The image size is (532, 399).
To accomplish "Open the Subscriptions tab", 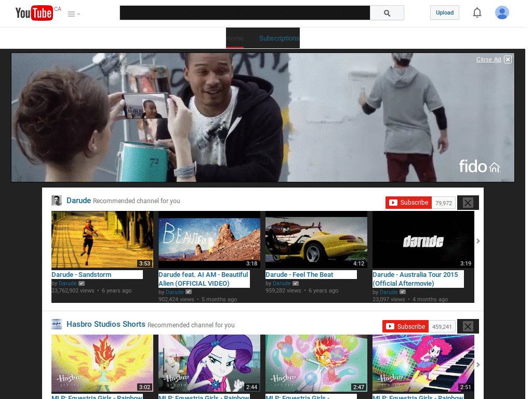I will point(278,38).
